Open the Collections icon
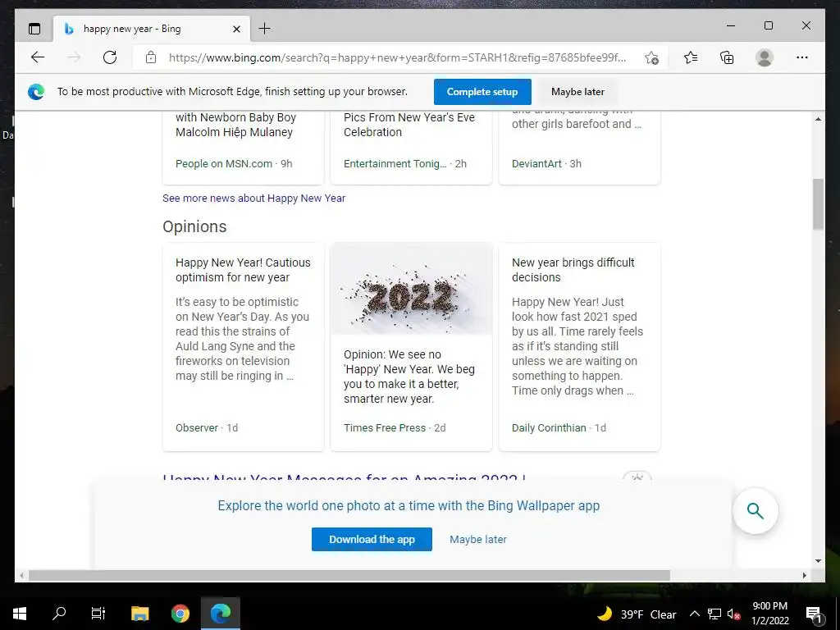This screenshot has width=840, height=630. [x=727, y=57]
